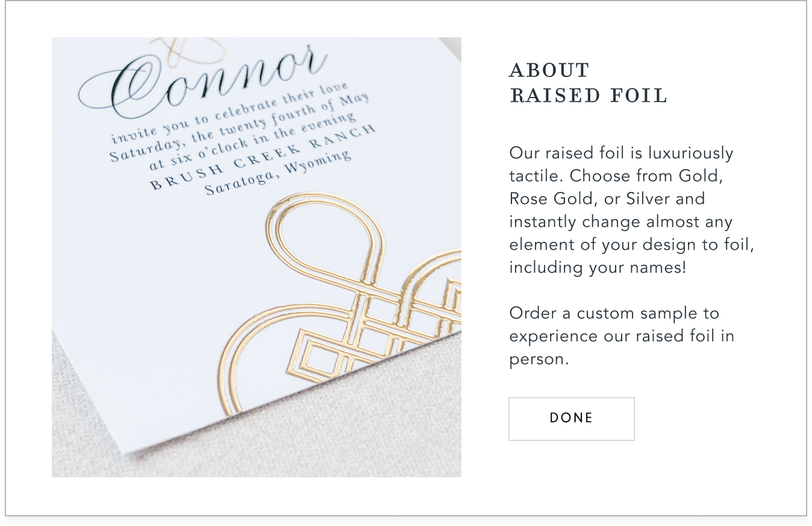812x526 pixels.
Task: Click the ABOUT RAISED FOIL heading
Action: 589,82
